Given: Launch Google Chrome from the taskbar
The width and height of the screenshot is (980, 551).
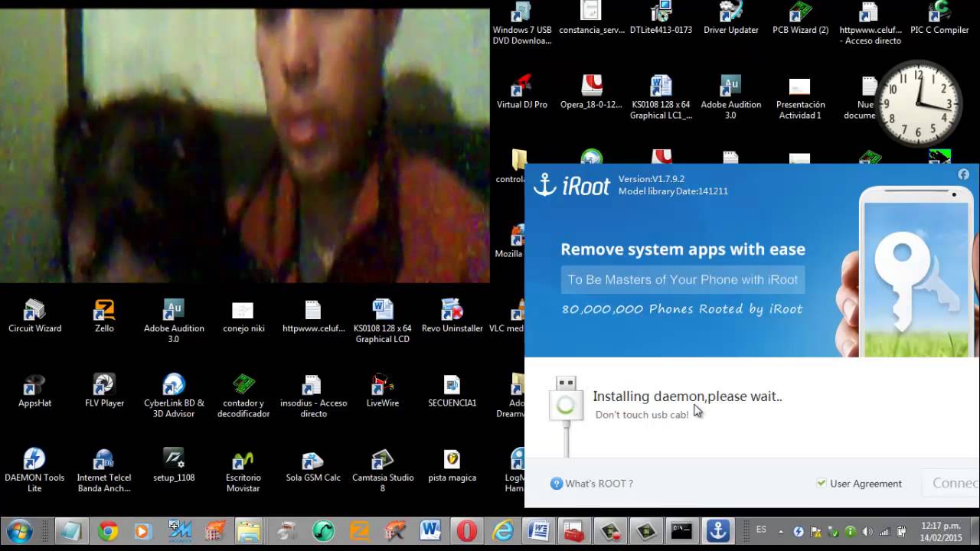Looking at the screenshot, I should point(108,530).
